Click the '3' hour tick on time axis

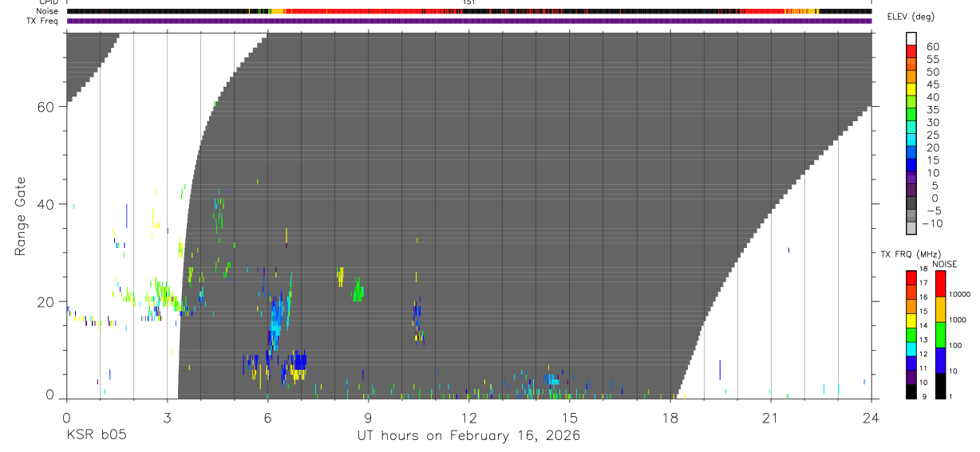(167, 417)
